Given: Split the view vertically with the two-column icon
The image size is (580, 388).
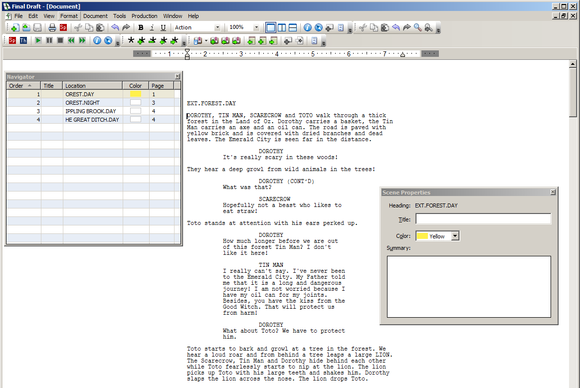Looking at the screenshot, I should click(x=282, y=28).
